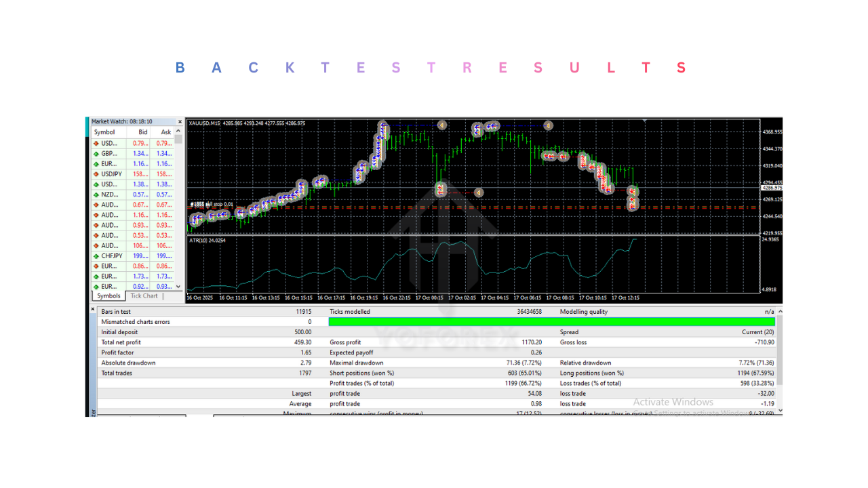The height and width of the screenshot is (488, 868).
Task: Switch to the Tick Chart tab
Action: (x=144, y=296)
